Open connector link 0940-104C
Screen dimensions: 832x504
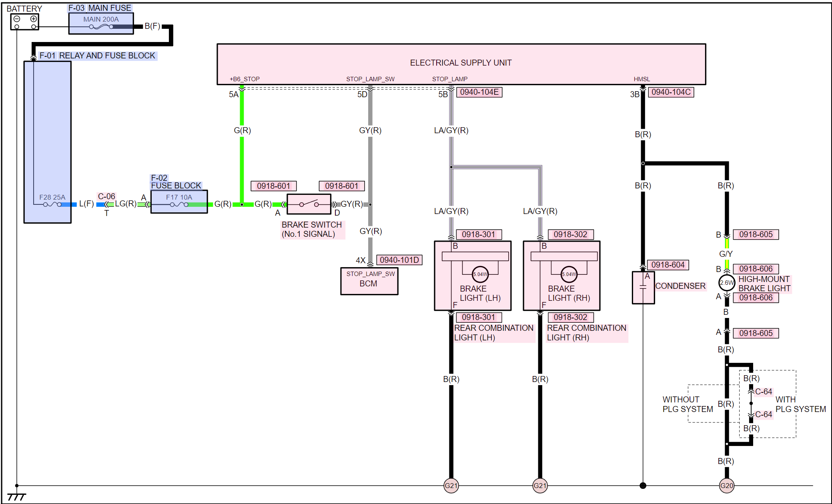tap(671, 92)
